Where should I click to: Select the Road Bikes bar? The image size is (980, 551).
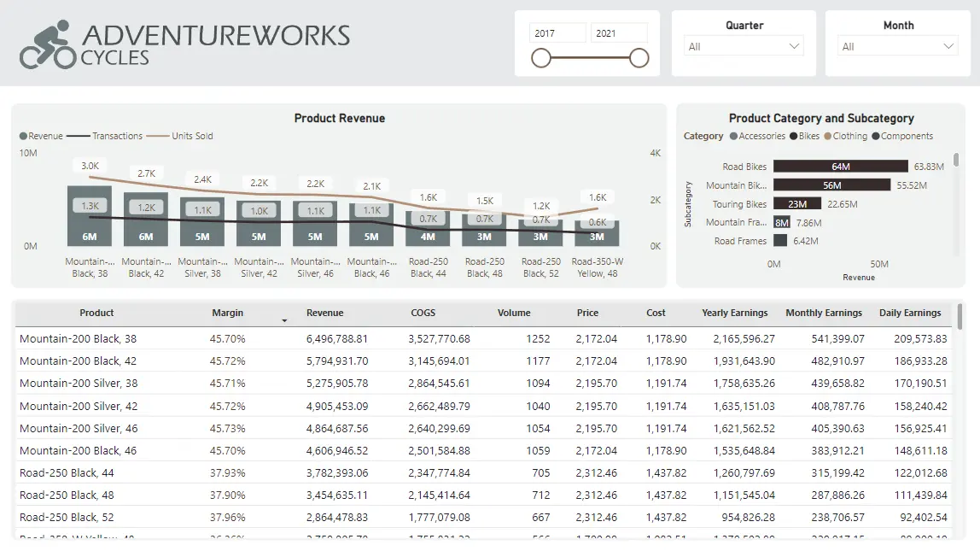[841, 167]
